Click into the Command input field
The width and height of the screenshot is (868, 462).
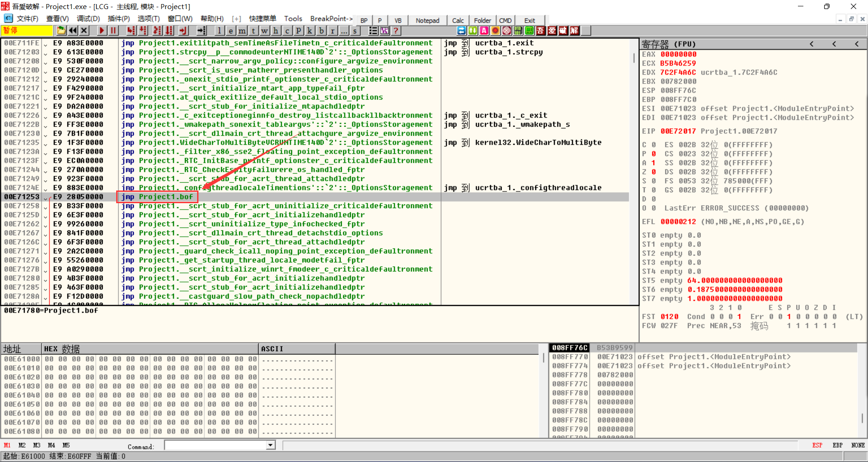[215, 445]
